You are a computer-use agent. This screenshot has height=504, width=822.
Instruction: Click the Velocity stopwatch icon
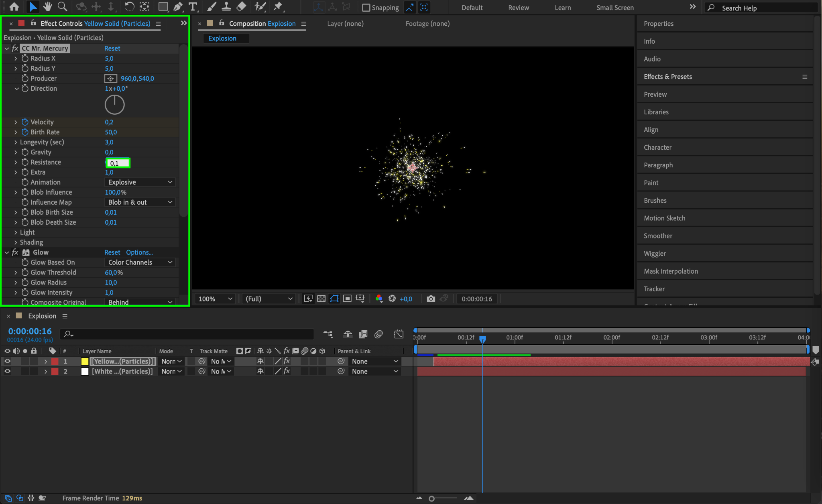(x=25, y=122)
